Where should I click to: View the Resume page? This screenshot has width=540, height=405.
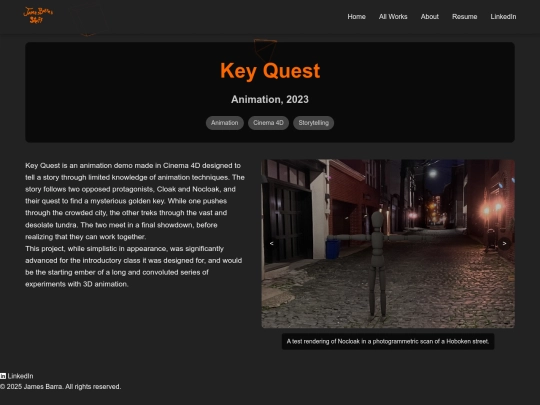tap(464, 17)
